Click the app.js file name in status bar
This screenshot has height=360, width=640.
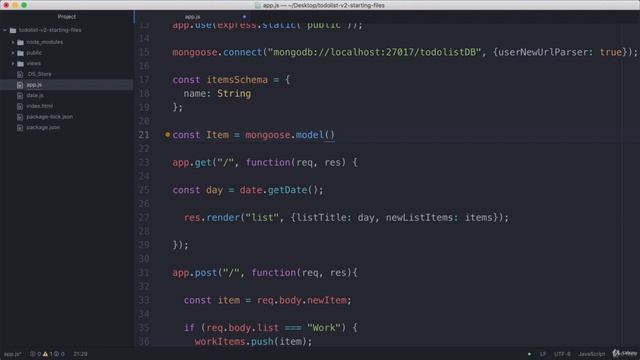click(x=12, y=354)
